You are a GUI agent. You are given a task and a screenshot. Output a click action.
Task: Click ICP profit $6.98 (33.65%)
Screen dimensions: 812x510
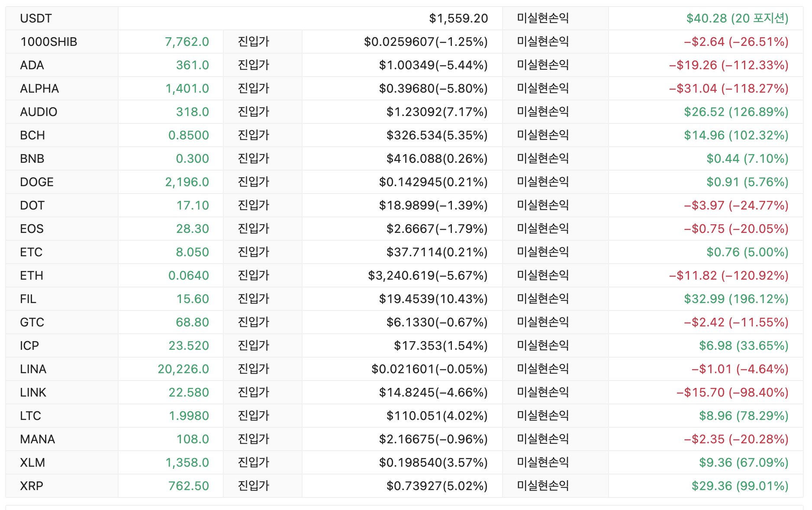click(744, 345)
